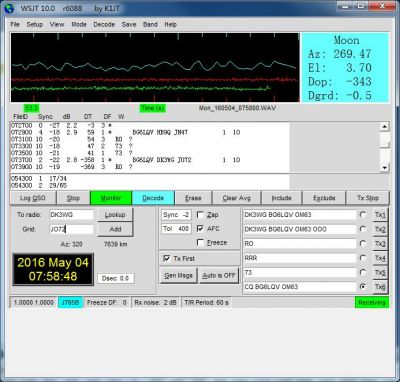Open the File menu
400x382 pixels.
click(x=15, y=25)
